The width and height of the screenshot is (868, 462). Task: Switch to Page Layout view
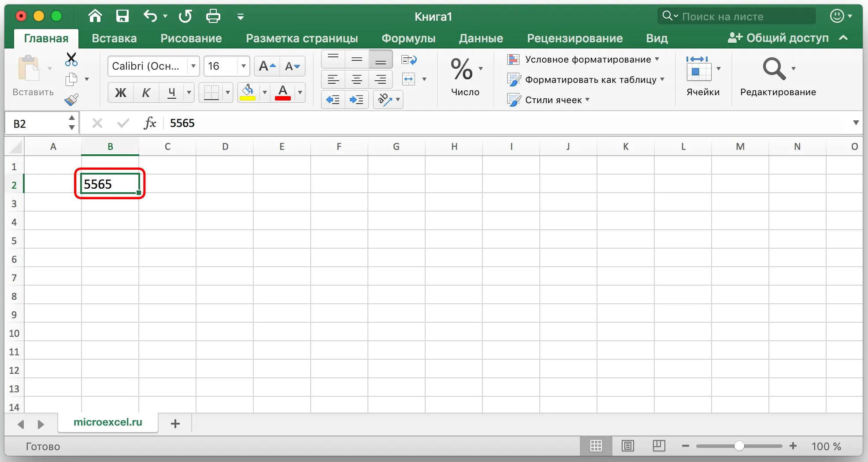tap(627, 446)
